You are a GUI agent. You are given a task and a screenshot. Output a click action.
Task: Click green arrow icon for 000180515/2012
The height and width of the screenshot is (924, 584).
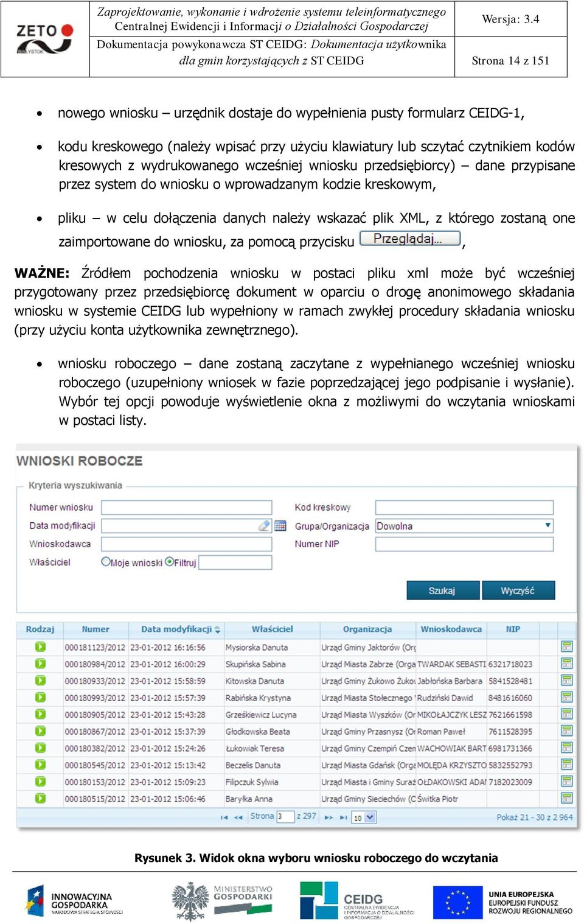[40, 798]
